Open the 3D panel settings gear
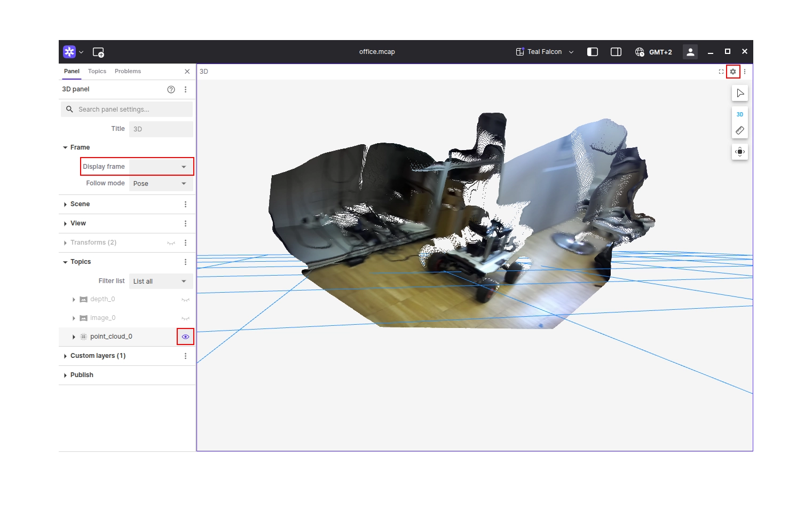 click(x=732, y=71)
